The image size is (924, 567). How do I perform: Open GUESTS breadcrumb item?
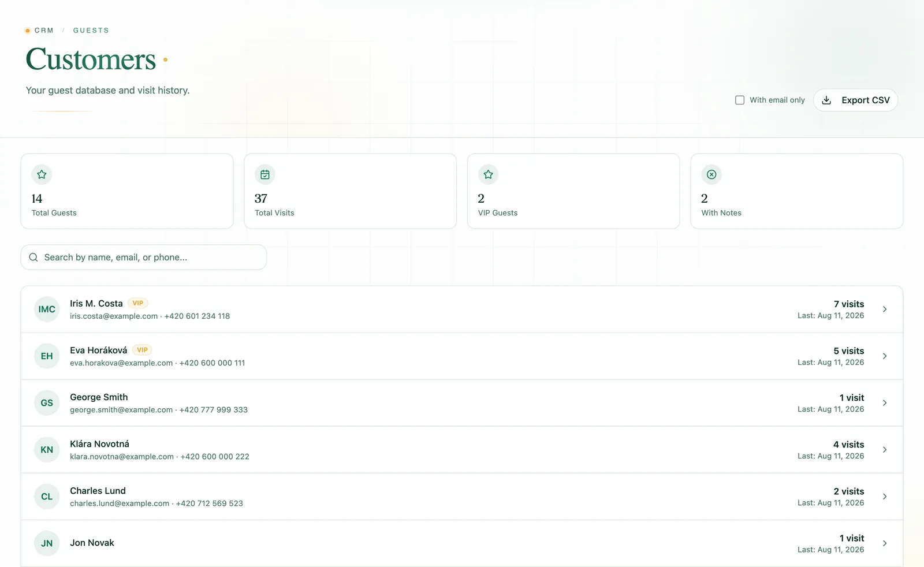point(91,31)
